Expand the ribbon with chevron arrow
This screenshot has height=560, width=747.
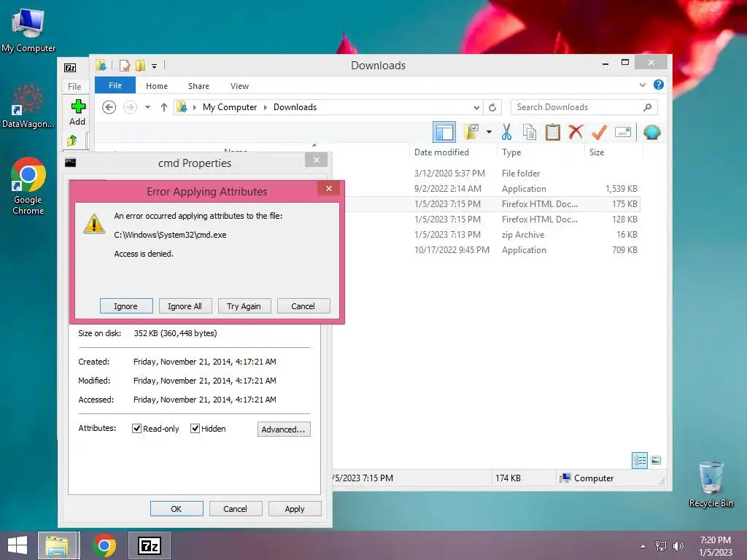[643, 85]
